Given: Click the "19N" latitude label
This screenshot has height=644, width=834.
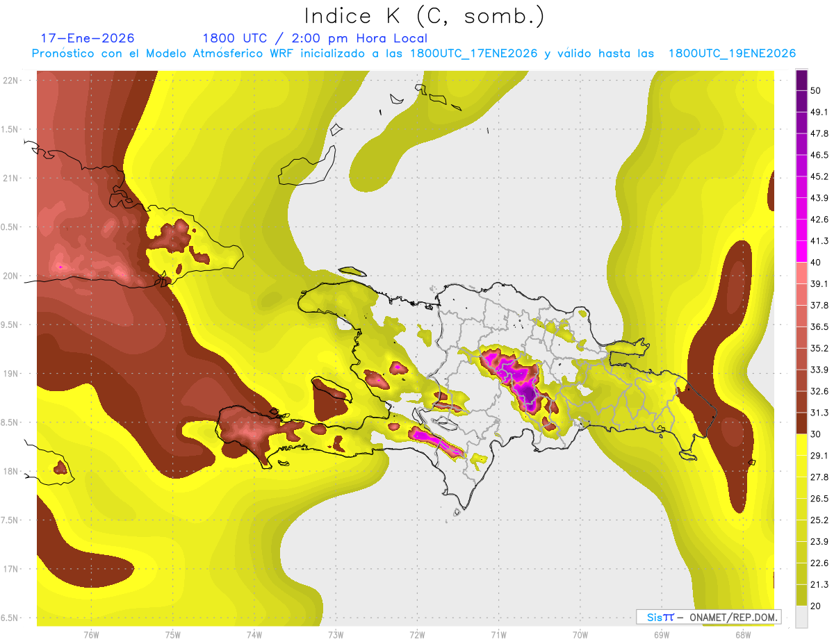Looking at the screenshot, I should point(10,373).
